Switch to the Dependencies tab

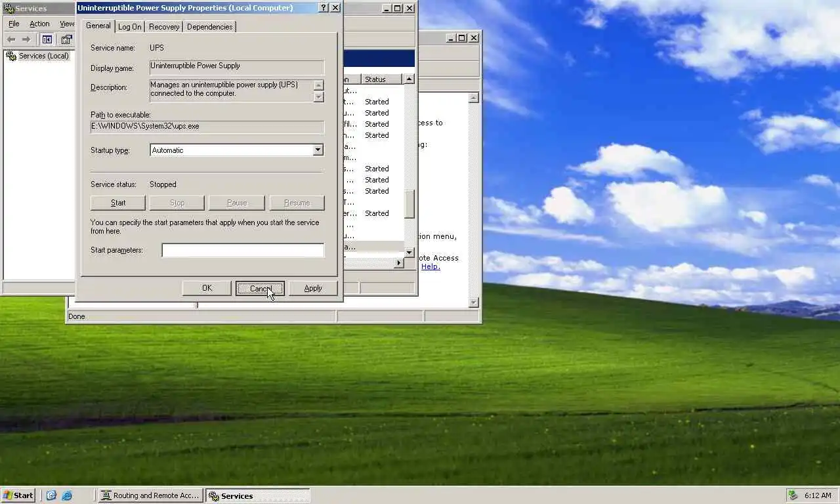pos(209,27)
